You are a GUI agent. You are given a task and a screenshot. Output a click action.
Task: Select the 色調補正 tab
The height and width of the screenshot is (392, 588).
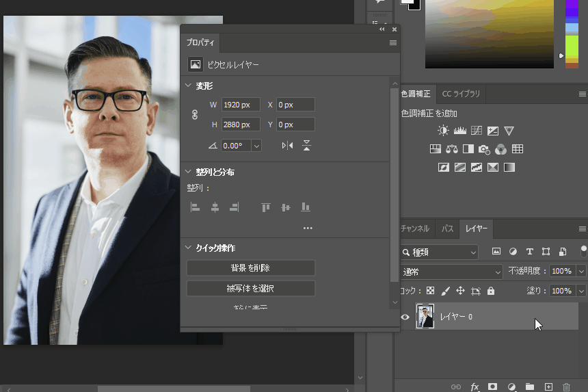[416, 94]
